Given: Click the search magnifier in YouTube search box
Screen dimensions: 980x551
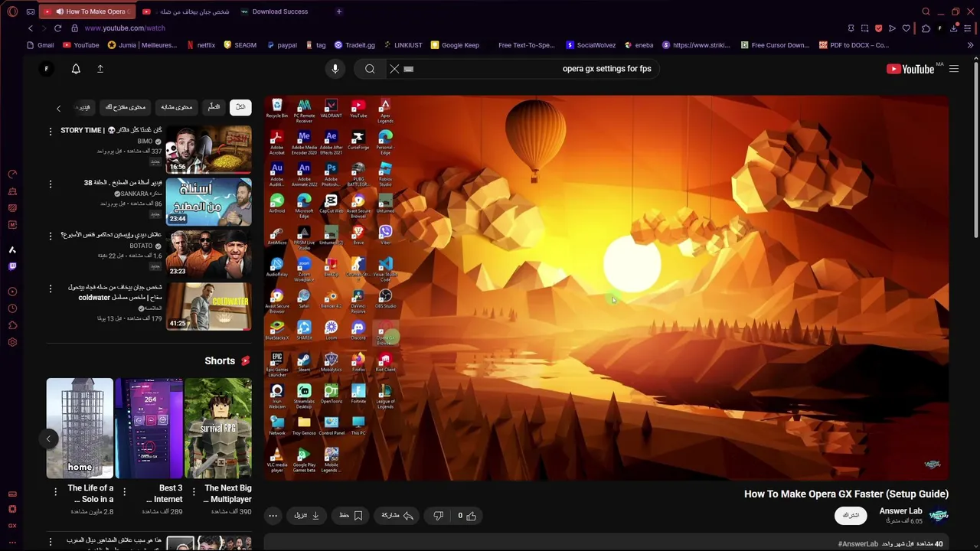Looking at the screenshot, I should (x=370, y=69).
